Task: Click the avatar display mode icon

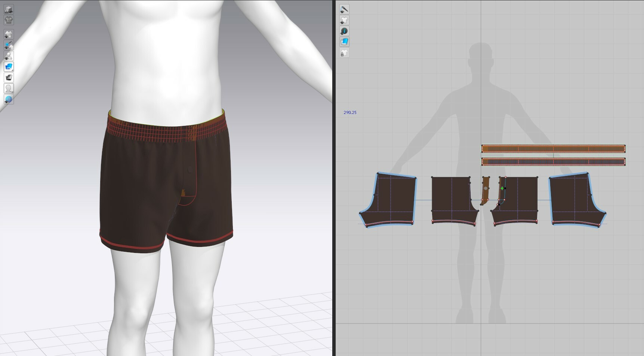Action: tap(9, 88)
